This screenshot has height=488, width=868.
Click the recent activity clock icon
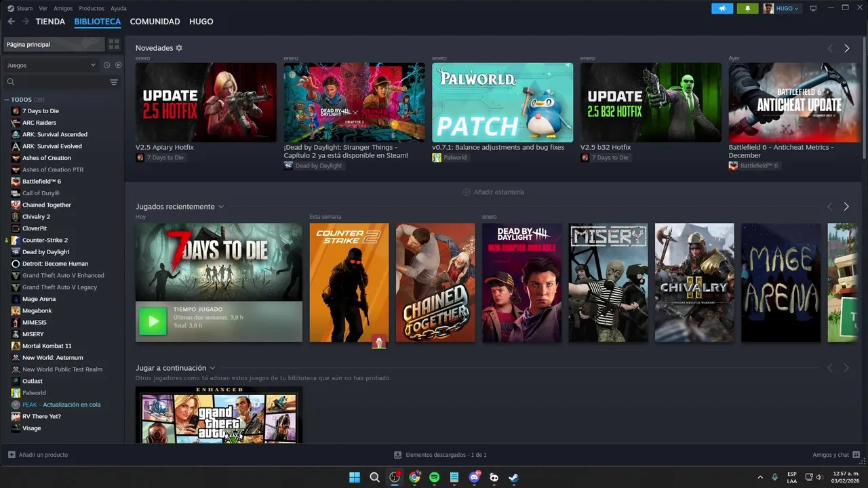coord(106,65)
